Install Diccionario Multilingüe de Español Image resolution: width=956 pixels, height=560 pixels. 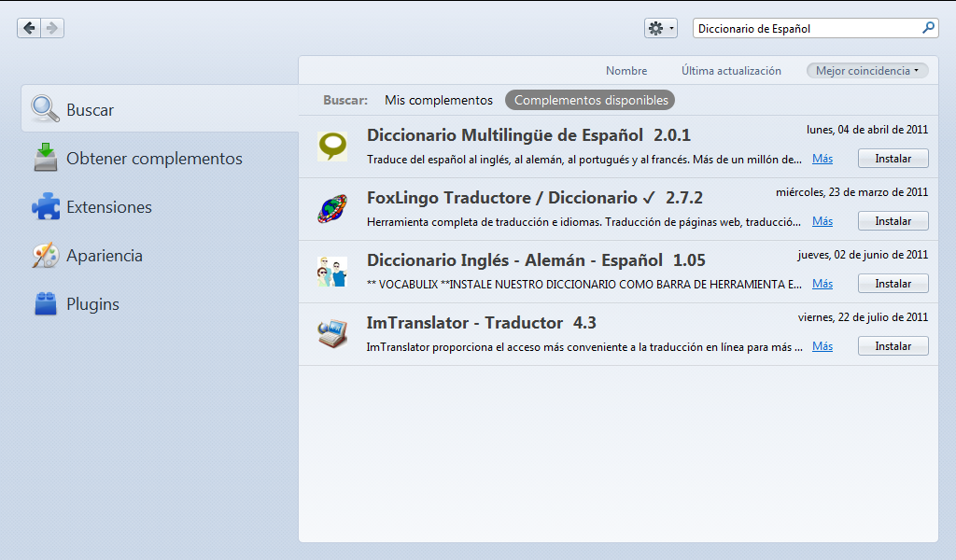(893, 159)
